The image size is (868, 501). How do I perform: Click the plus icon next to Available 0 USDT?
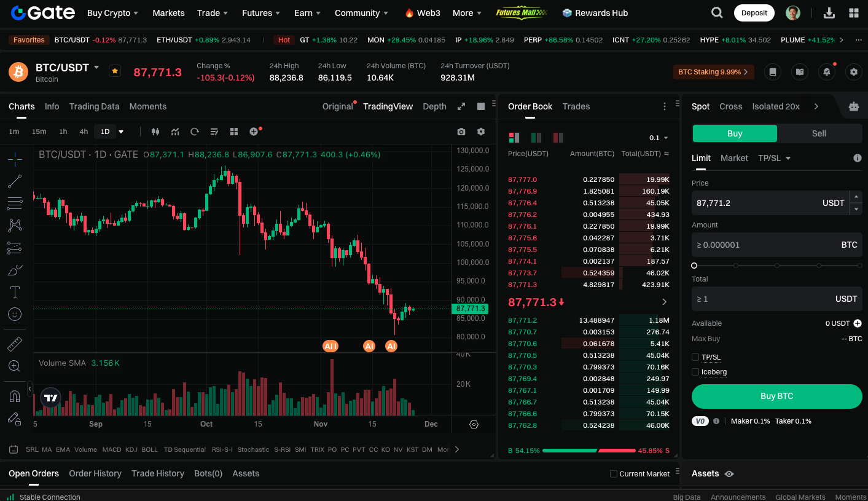coord(858,323)
